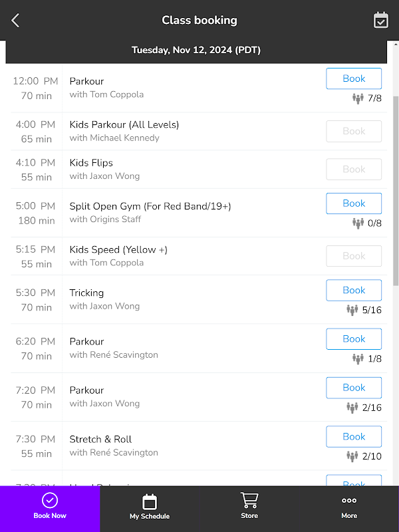This screenshot has width=399, height=532.
Task: Book 6:20 PM Parkour with René Scavington
Action: (354, 339)
